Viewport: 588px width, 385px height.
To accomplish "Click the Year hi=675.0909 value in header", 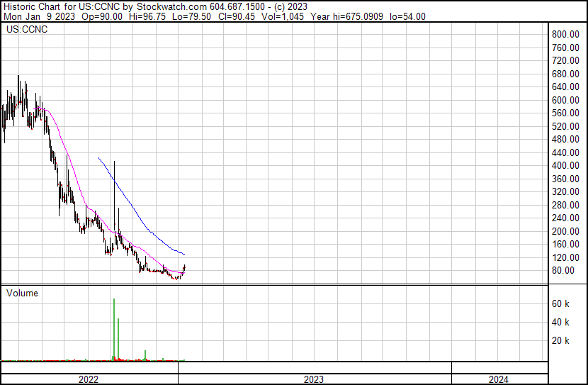I will [x=351, y=16].
